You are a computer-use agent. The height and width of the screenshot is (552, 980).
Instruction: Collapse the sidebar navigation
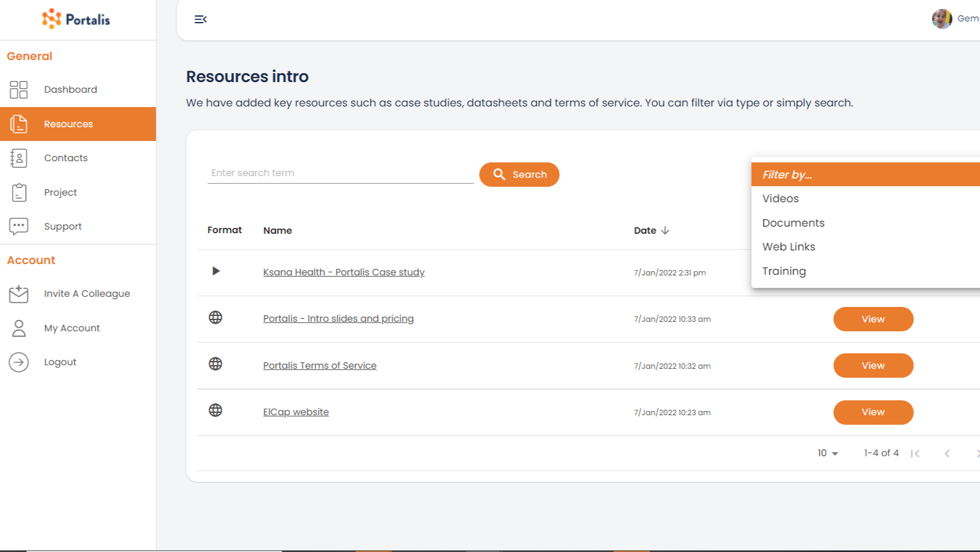pos(200,19)
